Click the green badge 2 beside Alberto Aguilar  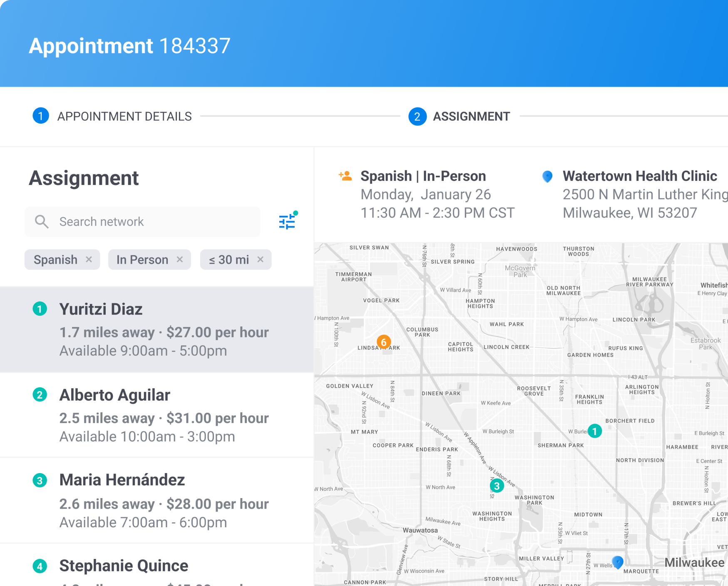tap(40, 394)
